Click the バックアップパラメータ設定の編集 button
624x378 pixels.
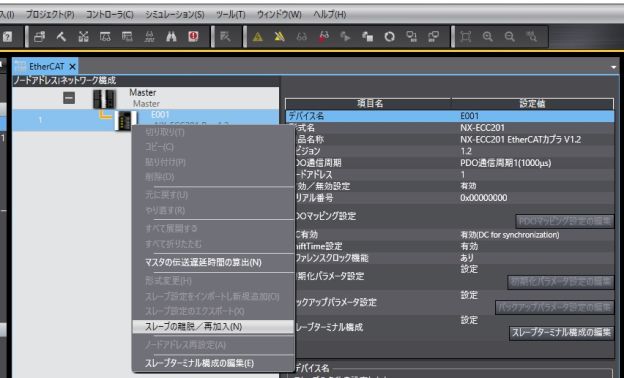554,307
